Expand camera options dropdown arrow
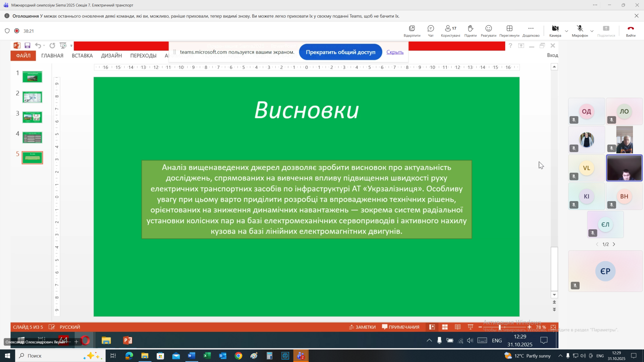 click(x=567, y=31)
